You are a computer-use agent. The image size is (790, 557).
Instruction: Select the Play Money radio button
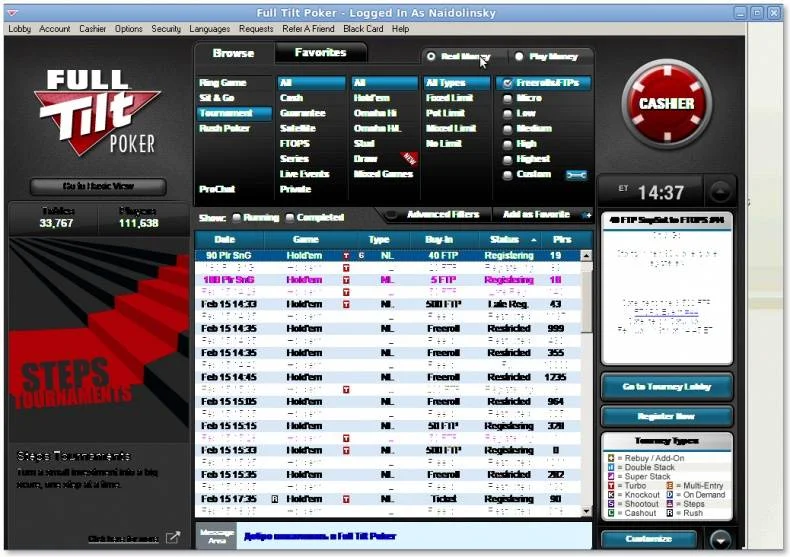coord(519,56)
